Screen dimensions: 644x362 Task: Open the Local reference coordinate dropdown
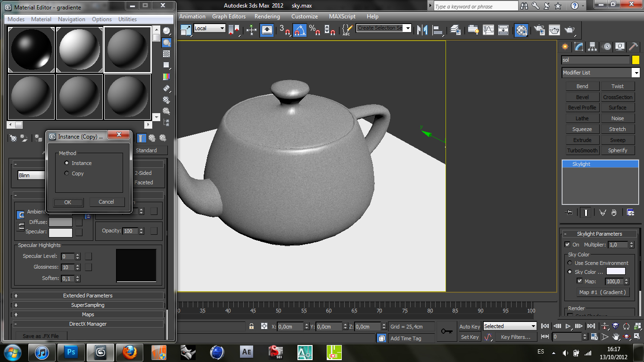(x=210, y=28)
